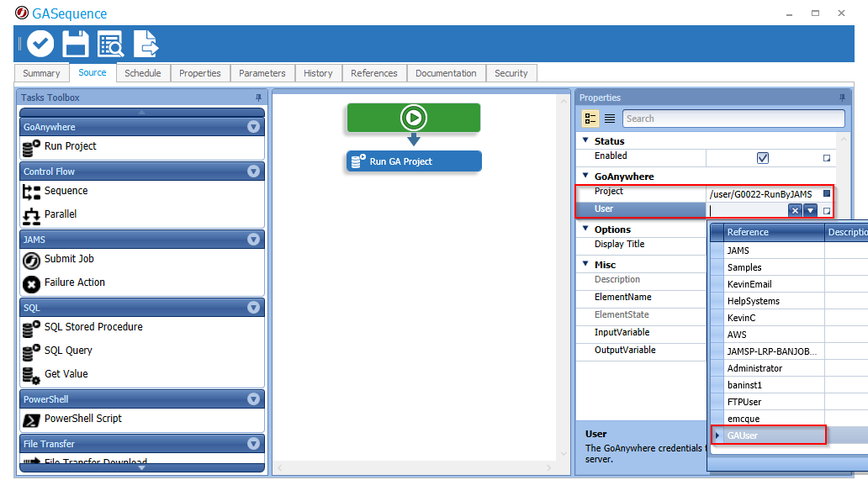Switch to the Schedule tab

[x=143, y=73]
